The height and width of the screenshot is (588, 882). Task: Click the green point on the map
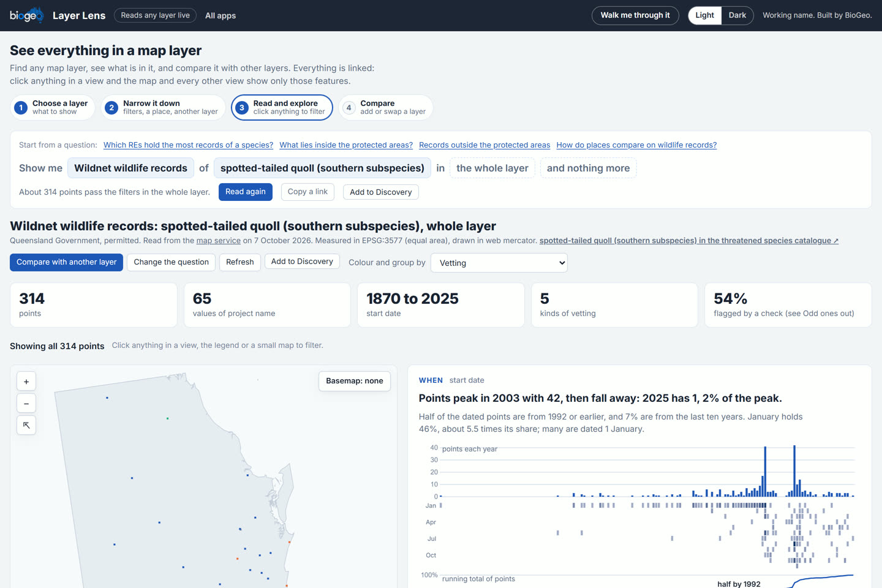pos(167,418)
